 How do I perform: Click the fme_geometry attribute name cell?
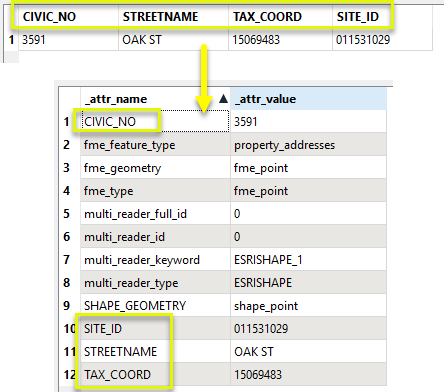click(155, 168)
